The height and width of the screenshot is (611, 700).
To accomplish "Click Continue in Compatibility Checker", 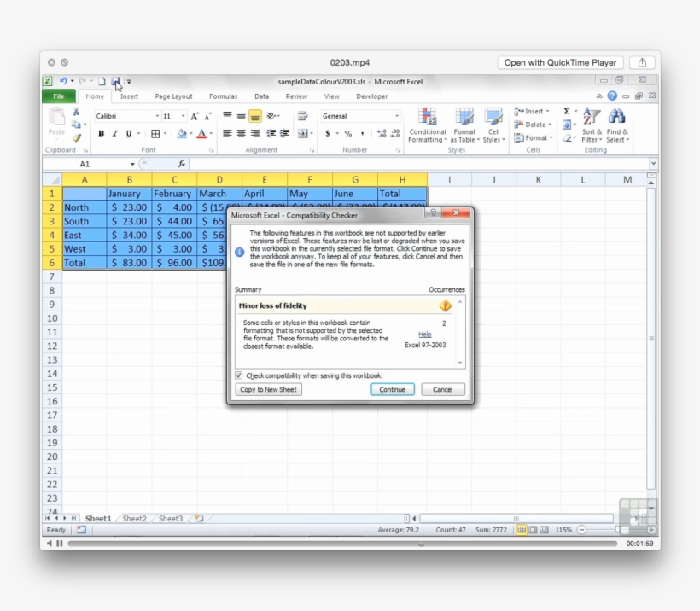I will point(393,389).
